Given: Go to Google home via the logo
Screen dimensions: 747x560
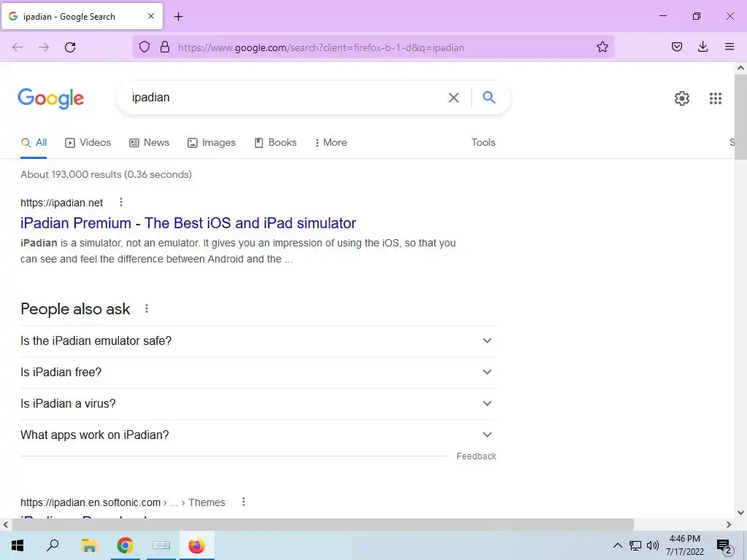Looking at the screenshot, I should 50,98.
